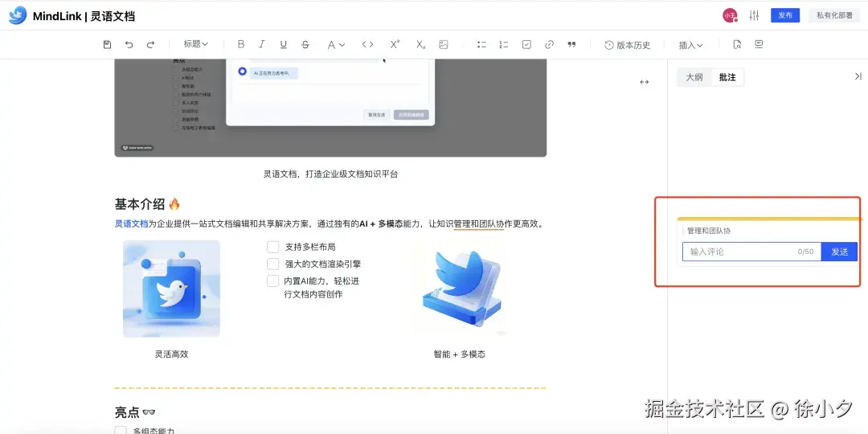Toggle strikethrough formatting
The image size is (868, 434).
[x=305, y=45]
